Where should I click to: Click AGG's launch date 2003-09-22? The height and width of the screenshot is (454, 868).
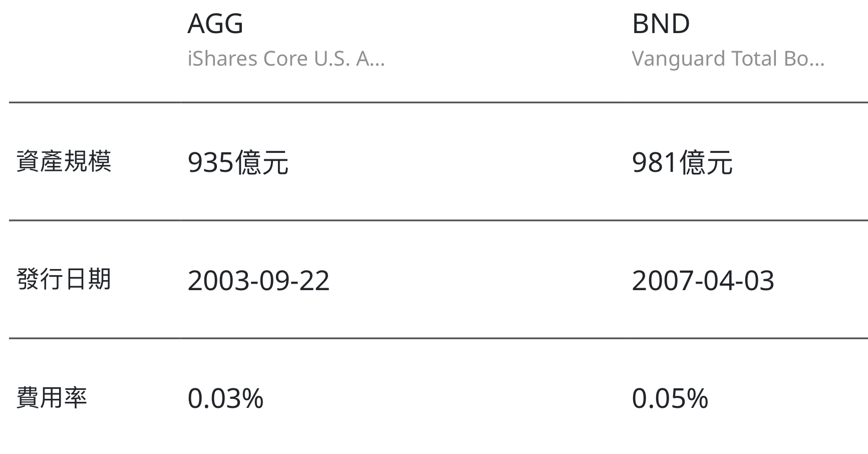(258, 281)
